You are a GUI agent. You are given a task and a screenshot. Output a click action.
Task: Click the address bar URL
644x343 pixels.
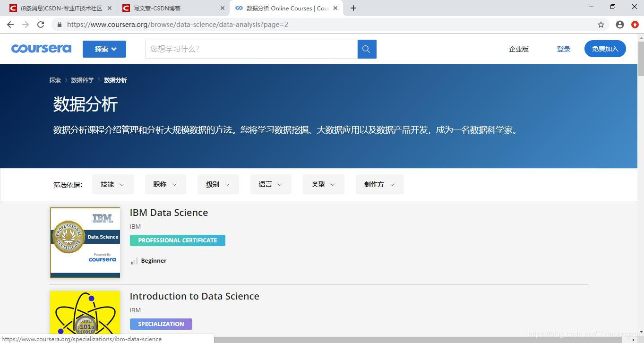coord(178,25)
